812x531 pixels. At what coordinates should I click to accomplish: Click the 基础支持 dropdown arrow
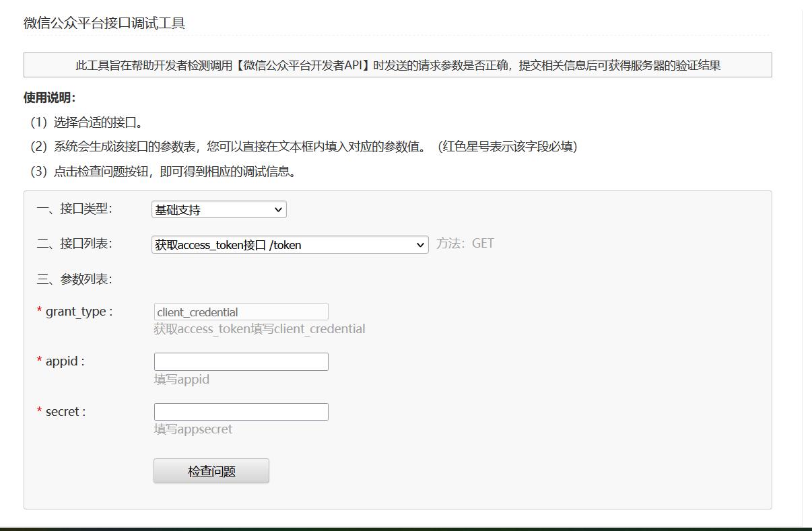coord(277,209)
